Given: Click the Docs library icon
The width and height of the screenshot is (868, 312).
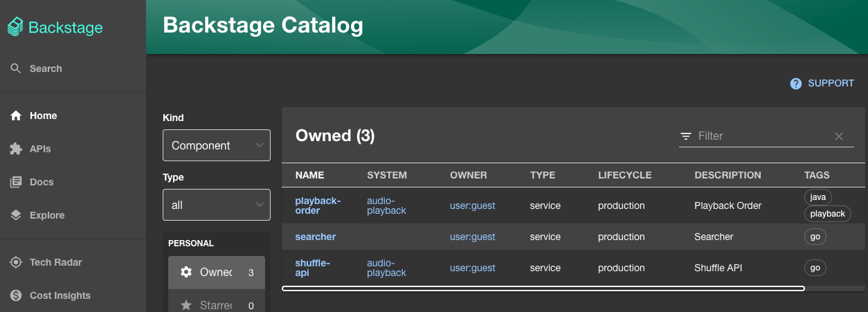Looking at the screenshot, I should 16,182.
